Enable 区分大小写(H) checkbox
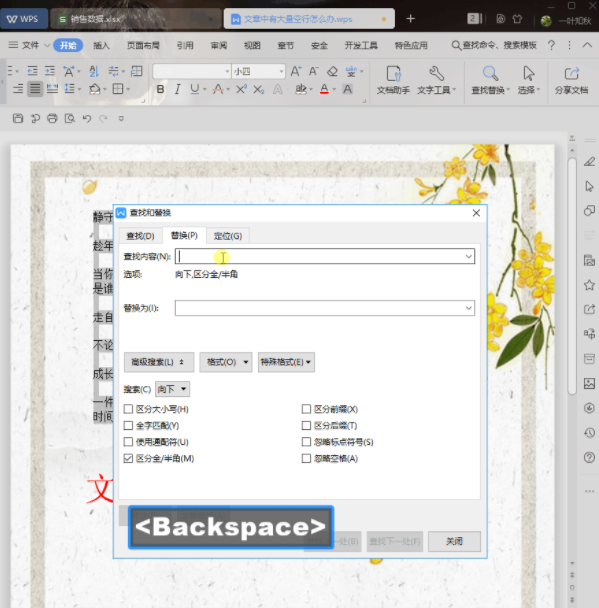 click(x=128, y=409)
